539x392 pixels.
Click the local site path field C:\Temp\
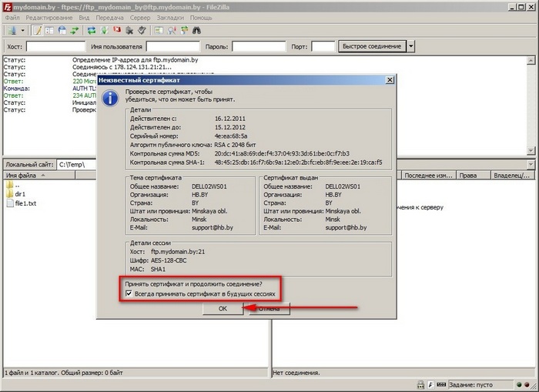(76, 165)
